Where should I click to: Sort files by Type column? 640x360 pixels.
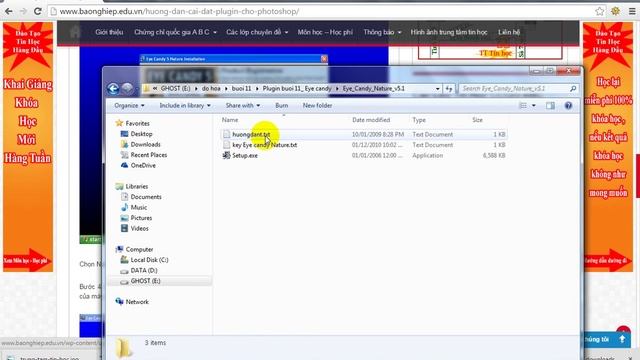(419, 120)
